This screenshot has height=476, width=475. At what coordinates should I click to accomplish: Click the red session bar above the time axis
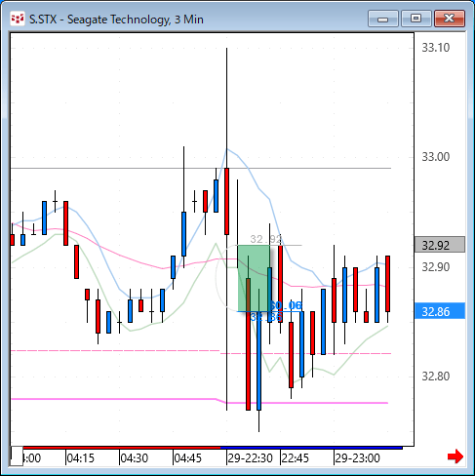[122, 448]
